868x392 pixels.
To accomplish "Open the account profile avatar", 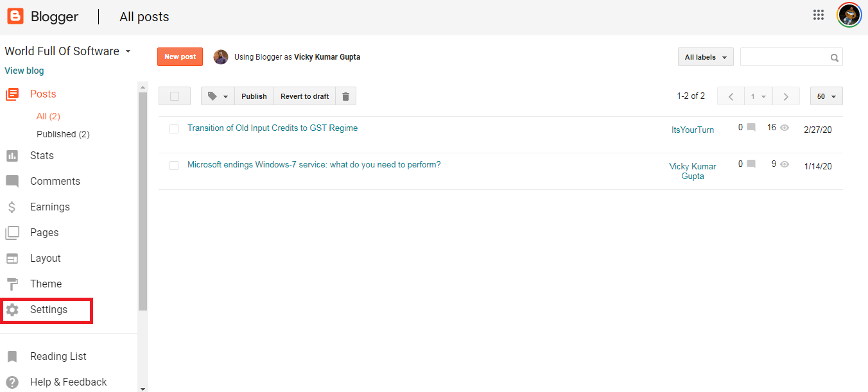I will tap(849, 15).
